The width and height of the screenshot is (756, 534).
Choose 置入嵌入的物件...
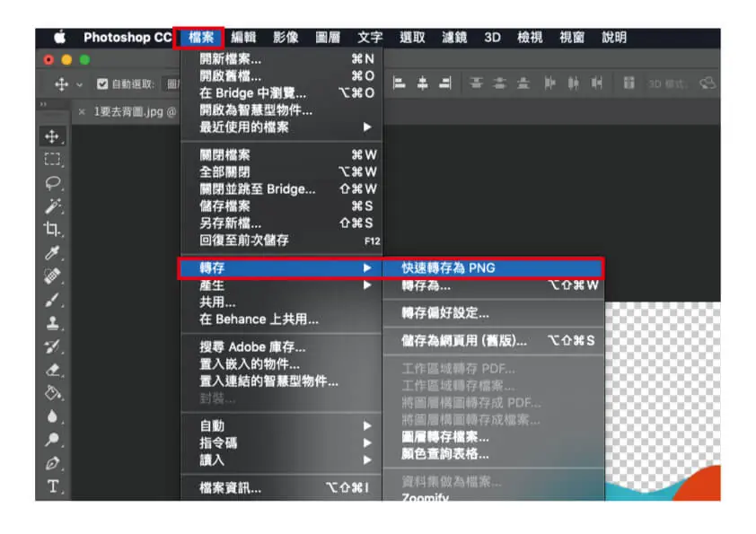(x=282, y=363)
